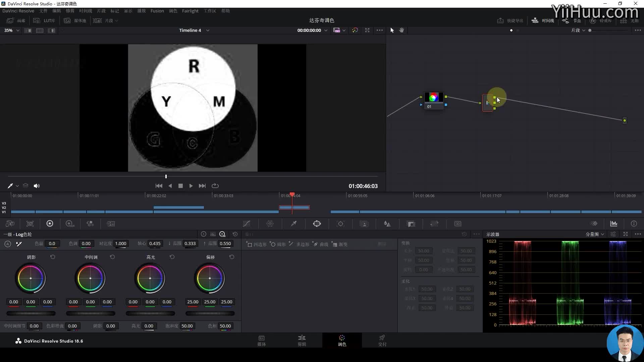
Task: Open the 3D stereoscopic palette
Action: point(458,224)
